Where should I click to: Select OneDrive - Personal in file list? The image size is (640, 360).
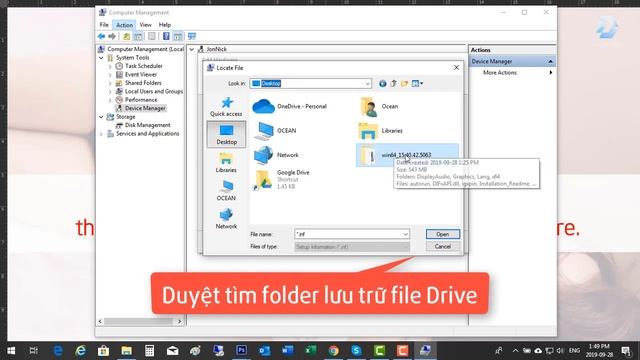coord(290,107)
